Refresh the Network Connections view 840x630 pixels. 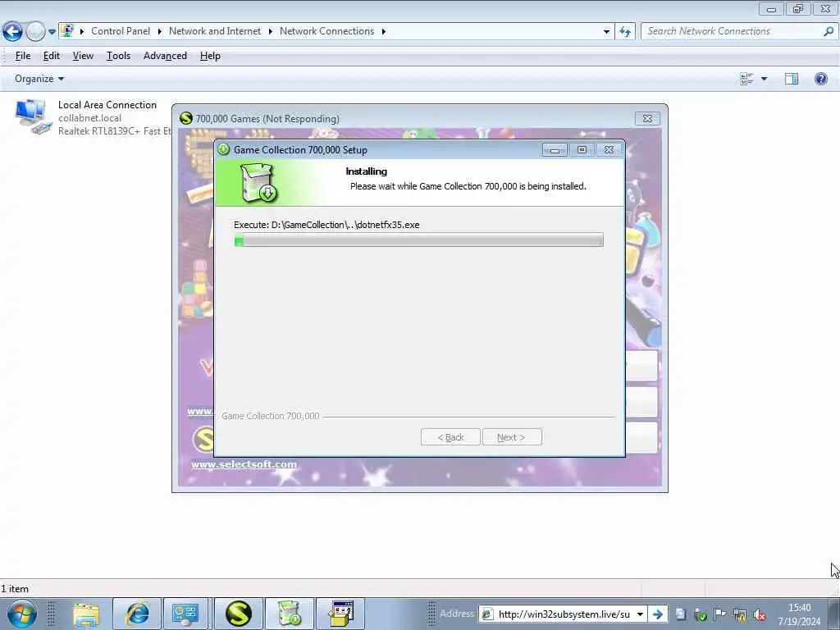pyautogui.click(x=625, y=32)
